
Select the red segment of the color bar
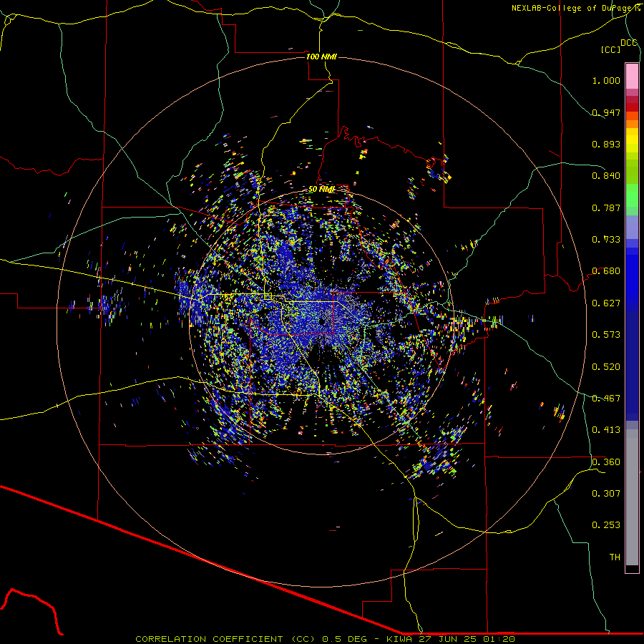[x=632, y=107]
